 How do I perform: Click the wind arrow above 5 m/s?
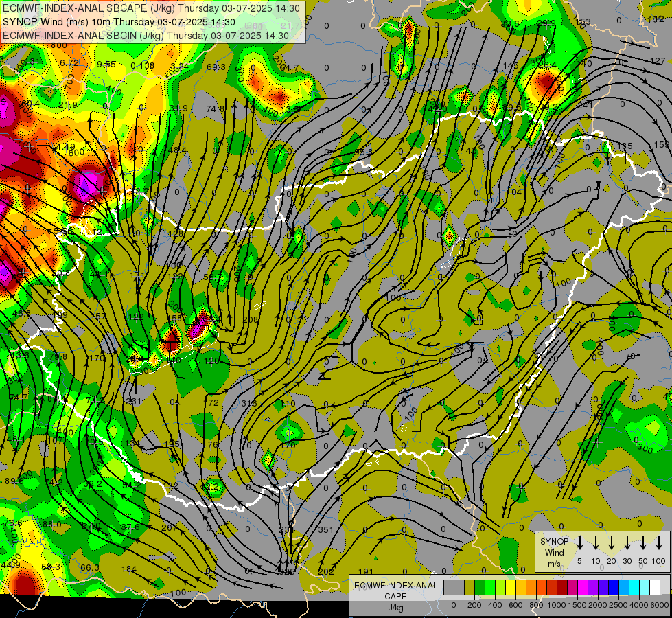579,543
